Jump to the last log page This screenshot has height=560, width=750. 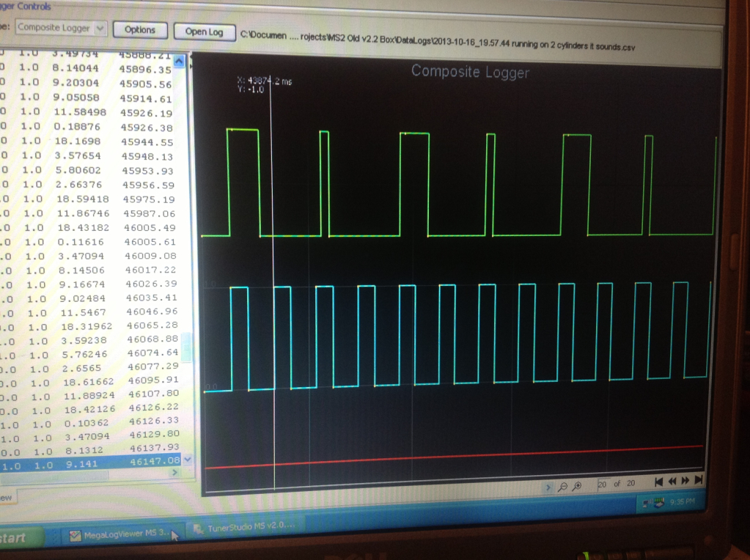pos(699,480)
